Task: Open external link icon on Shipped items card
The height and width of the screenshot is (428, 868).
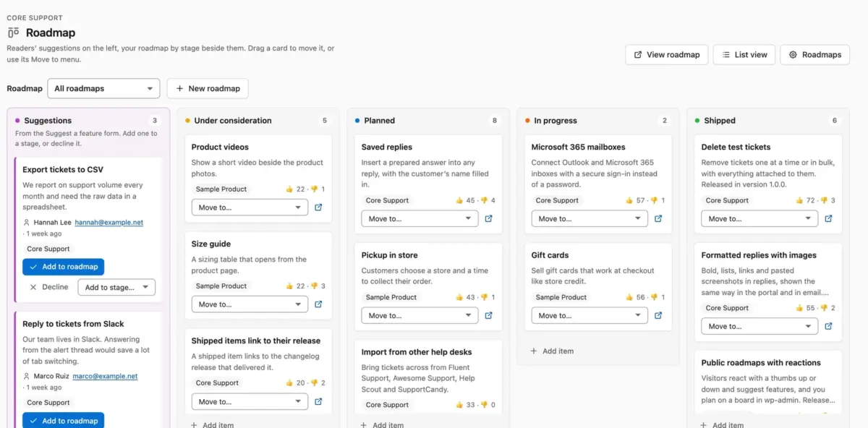Action: [318, 401]
